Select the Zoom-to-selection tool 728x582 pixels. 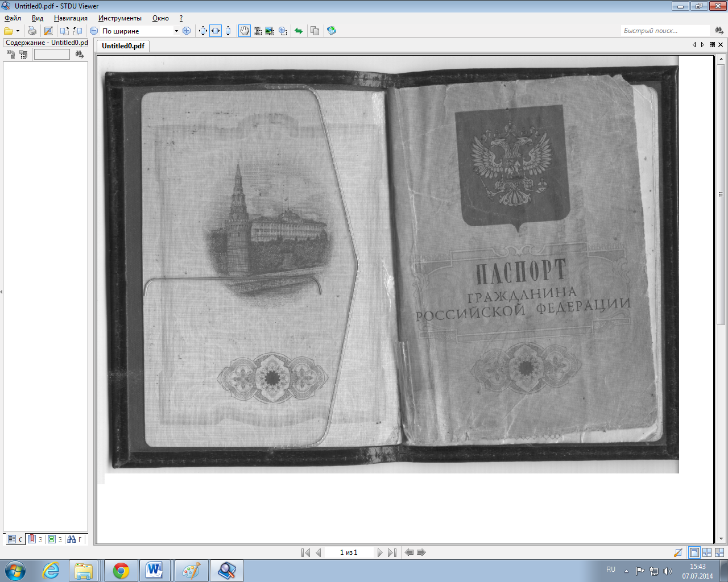283,31
